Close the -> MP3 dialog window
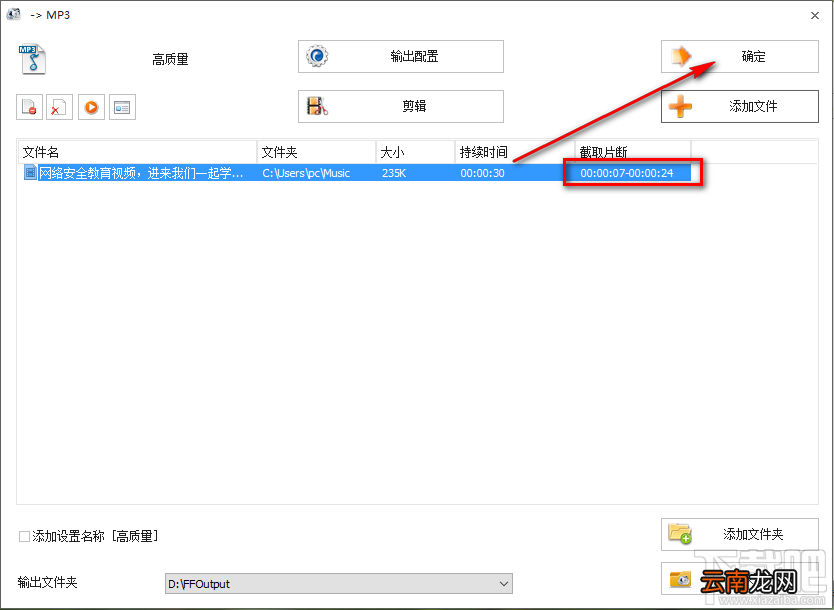 coord(815,15)
